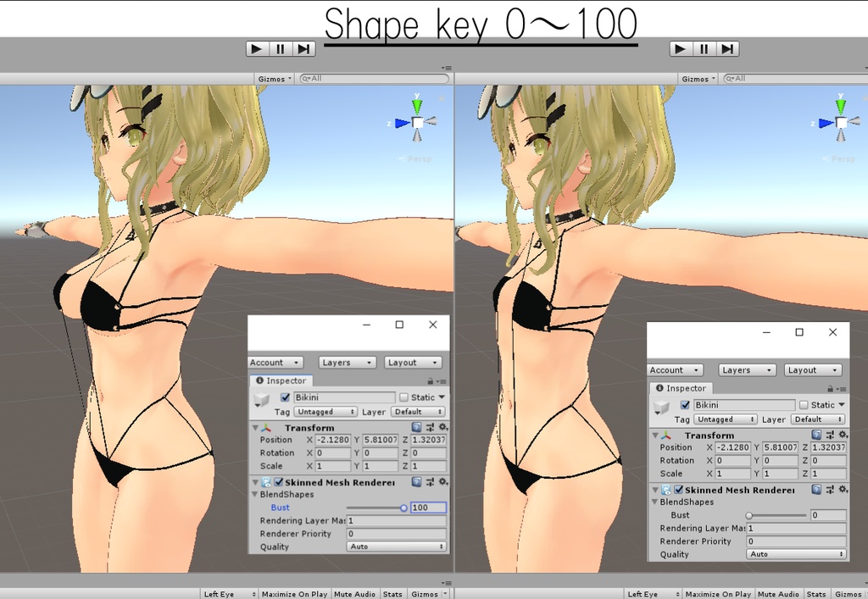Toggle the Static checkbox for Bikini
The width and height of the screenshot is (868, 599).
pos(404,397)
